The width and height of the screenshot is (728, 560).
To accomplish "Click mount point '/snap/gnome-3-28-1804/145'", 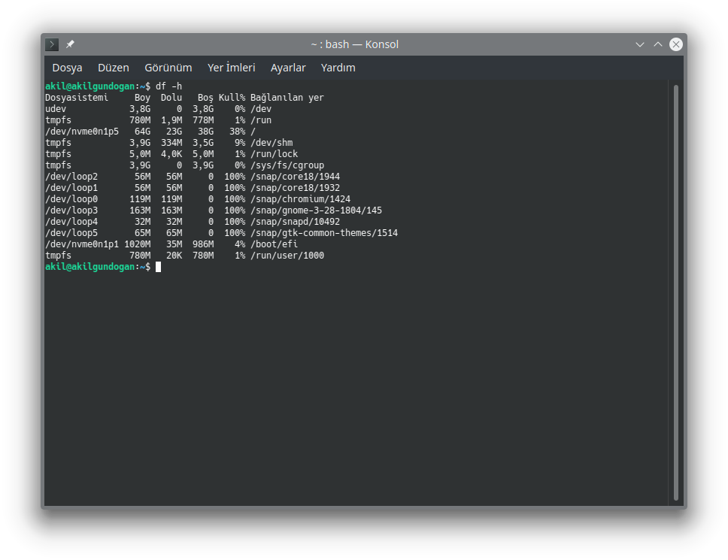I will [316, 210].
